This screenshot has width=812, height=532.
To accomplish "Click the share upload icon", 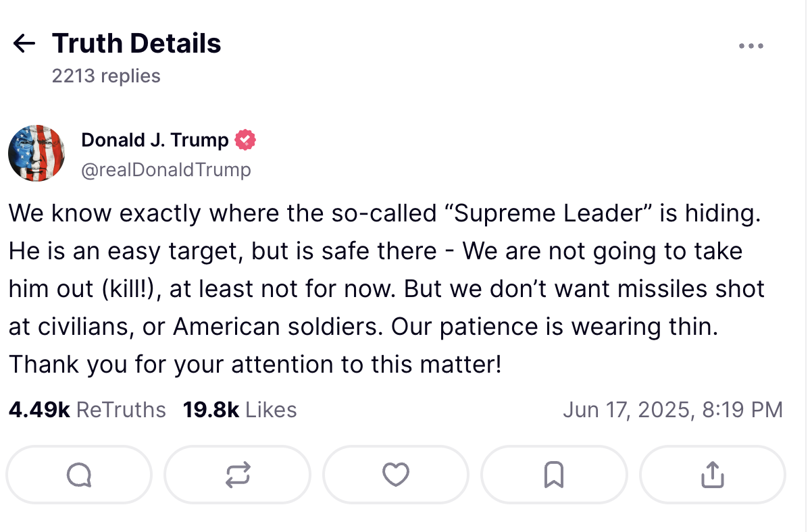I will 712,475.
